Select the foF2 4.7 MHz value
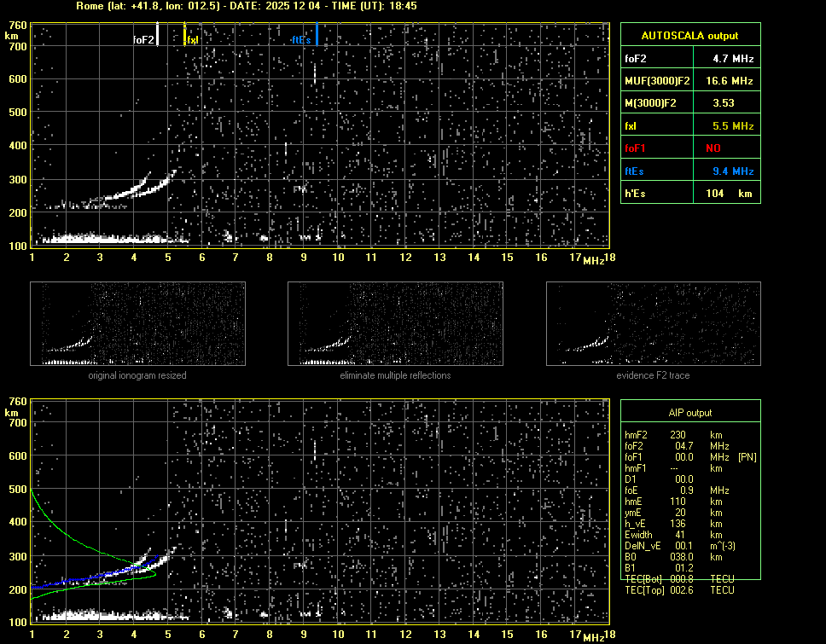 pos(732,59)
